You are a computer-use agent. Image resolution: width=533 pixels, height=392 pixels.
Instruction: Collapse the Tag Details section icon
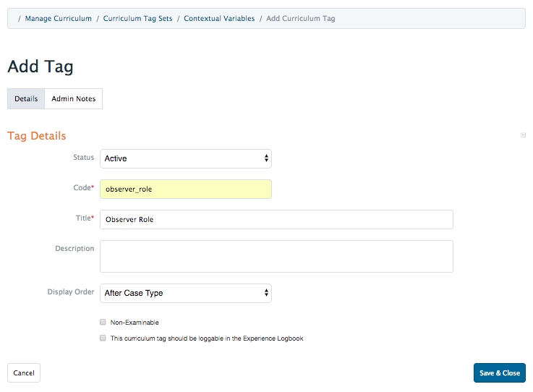(523, 135)
